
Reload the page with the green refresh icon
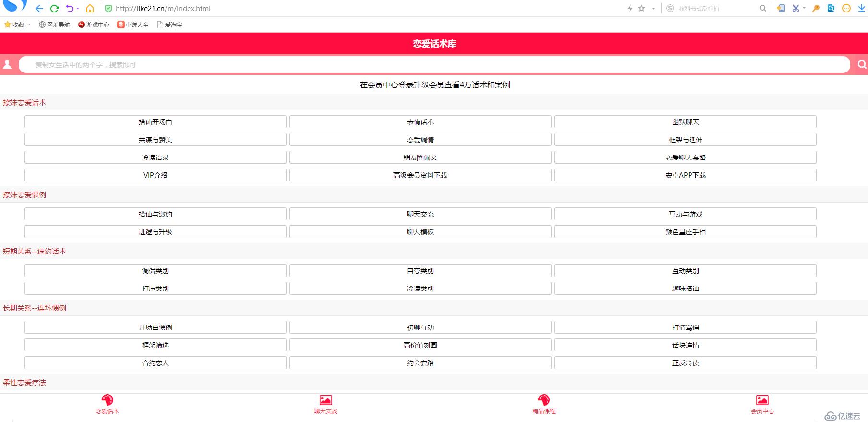pos(54,9)
